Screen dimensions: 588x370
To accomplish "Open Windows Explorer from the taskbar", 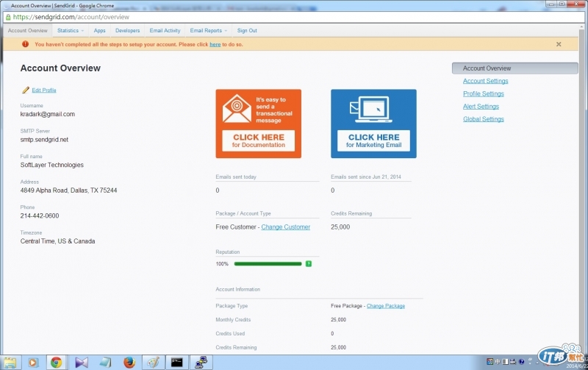I will [10, 363].
